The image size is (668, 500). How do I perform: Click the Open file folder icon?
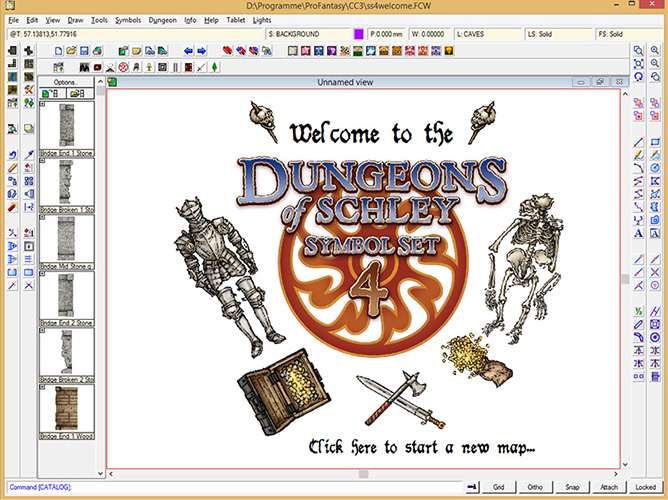[71, 51]
